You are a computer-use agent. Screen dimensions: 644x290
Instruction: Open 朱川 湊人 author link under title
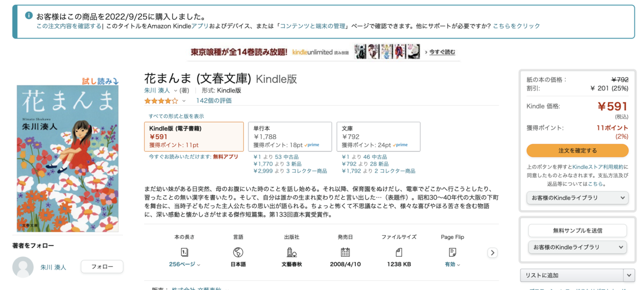157,90
